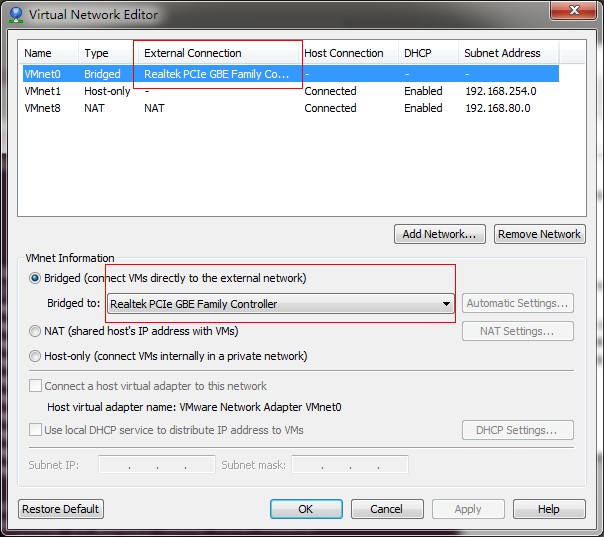Viewport: 604px width, 537px height.
Task: Click Remove Network button
Action: pos(540,234)
